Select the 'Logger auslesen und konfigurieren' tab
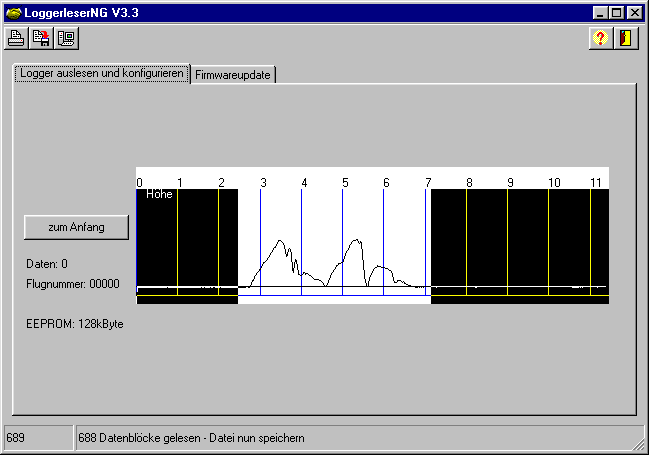649x455 pixels. pos(101,75)
